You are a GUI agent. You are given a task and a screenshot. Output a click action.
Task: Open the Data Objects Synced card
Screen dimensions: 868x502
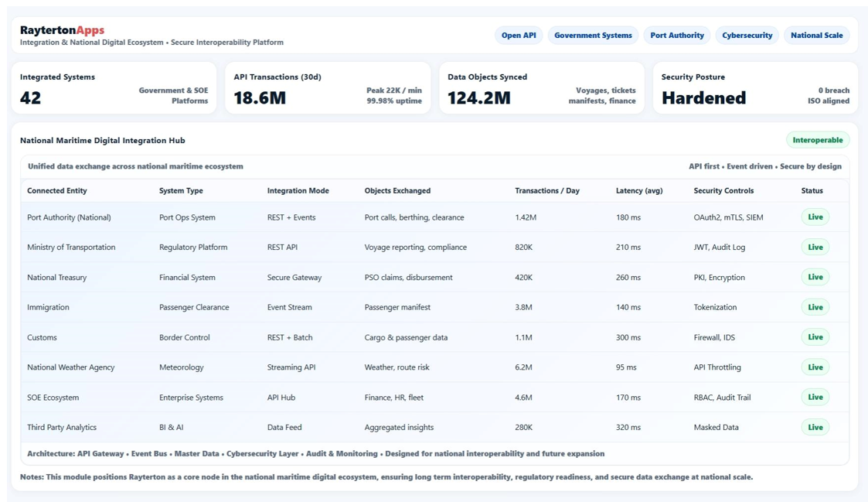[541, 88]
